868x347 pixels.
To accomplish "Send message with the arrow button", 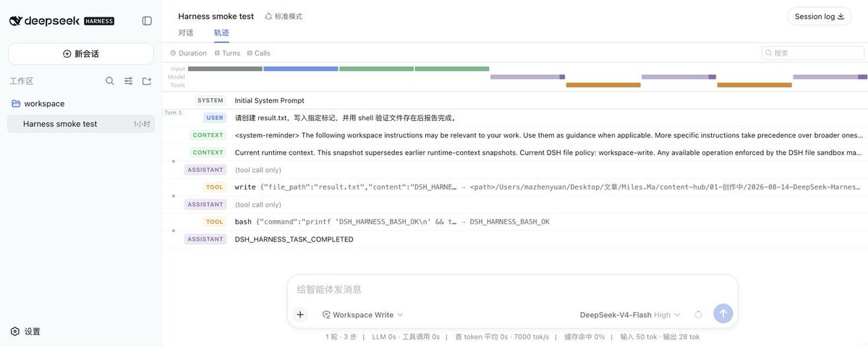I will click(723, 313).
